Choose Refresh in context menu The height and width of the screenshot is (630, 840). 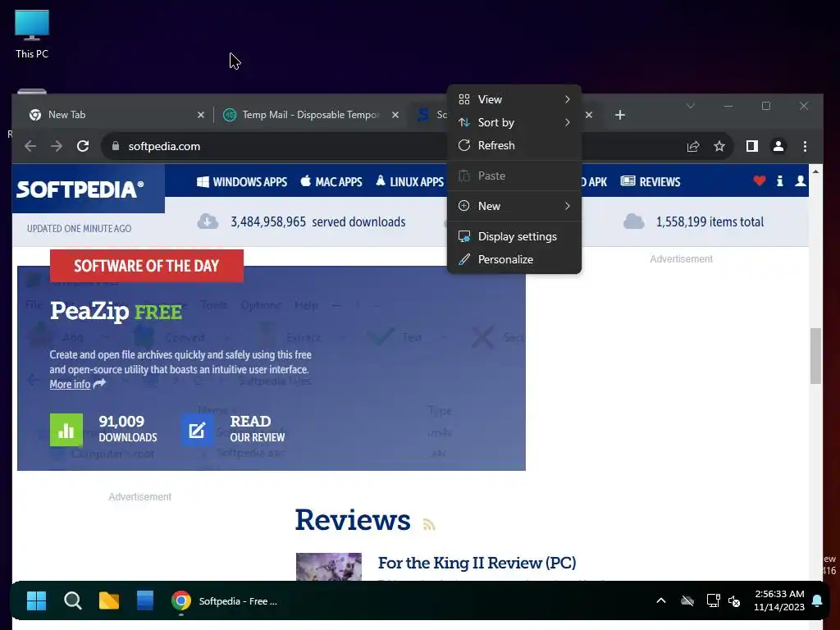514,146
